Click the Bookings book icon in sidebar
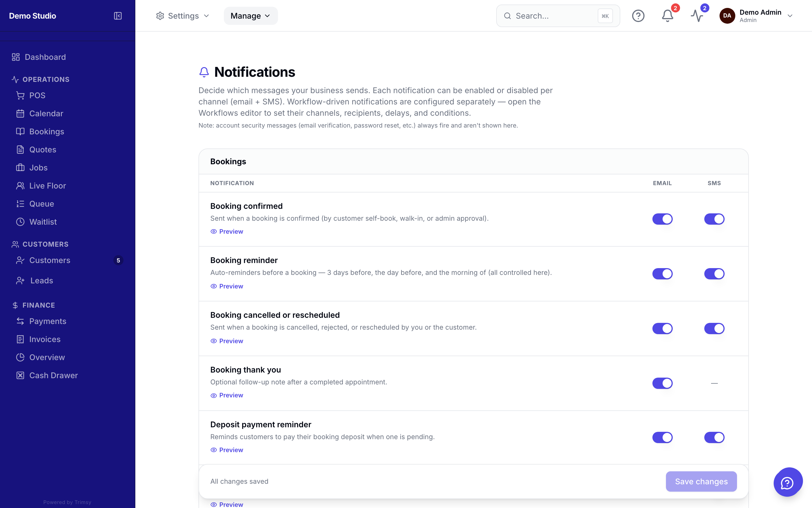The image size is (812, 508). click(x=21, y=131)
